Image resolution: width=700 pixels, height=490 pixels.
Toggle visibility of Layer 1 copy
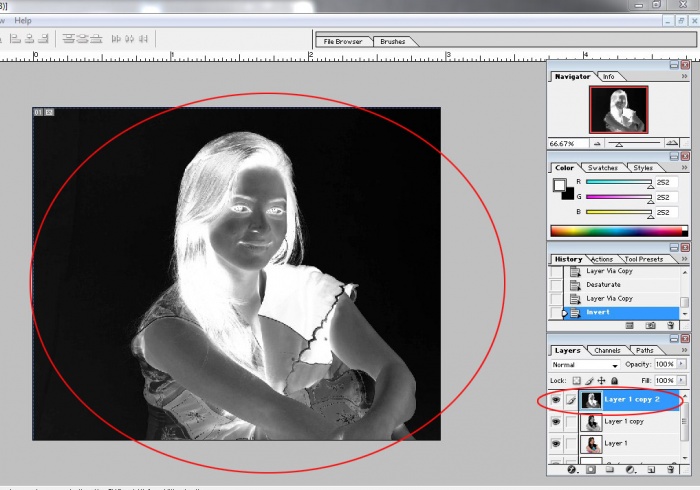[556, 421]
